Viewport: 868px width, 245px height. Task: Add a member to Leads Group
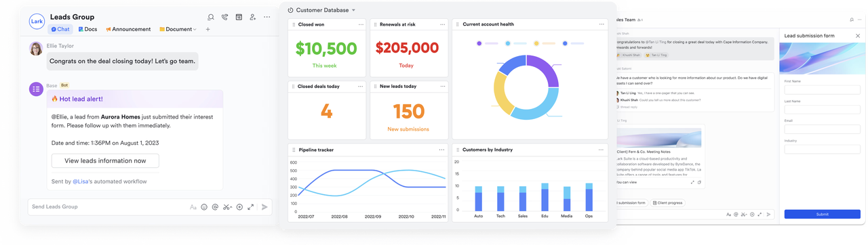pos(253,17)
